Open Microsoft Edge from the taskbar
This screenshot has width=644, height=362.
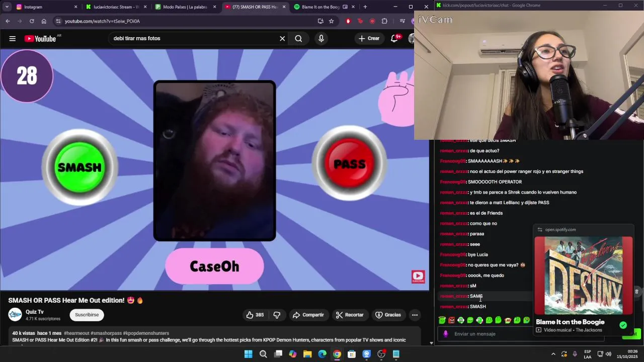(322, 354)
